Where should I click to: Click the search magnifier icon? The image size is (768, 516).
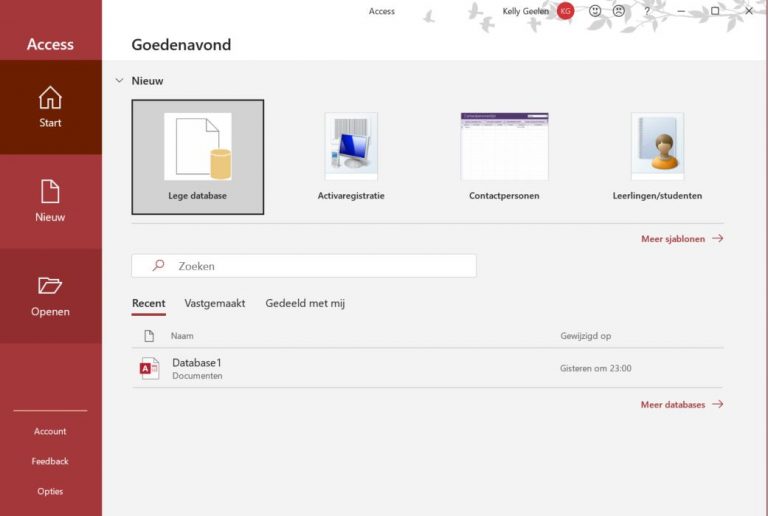158,266
